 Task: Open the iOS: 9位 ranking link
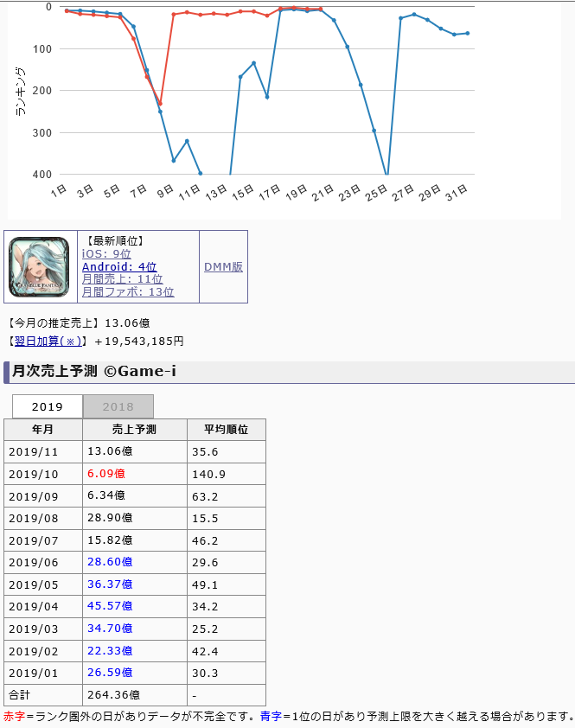coord(106,254)
